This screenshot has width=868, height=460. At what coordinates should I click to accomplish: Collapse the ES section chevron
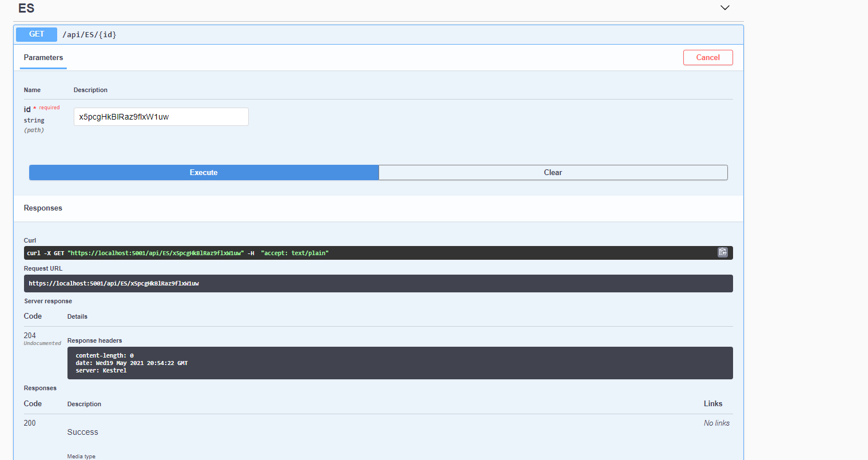(x=725, y=8)
